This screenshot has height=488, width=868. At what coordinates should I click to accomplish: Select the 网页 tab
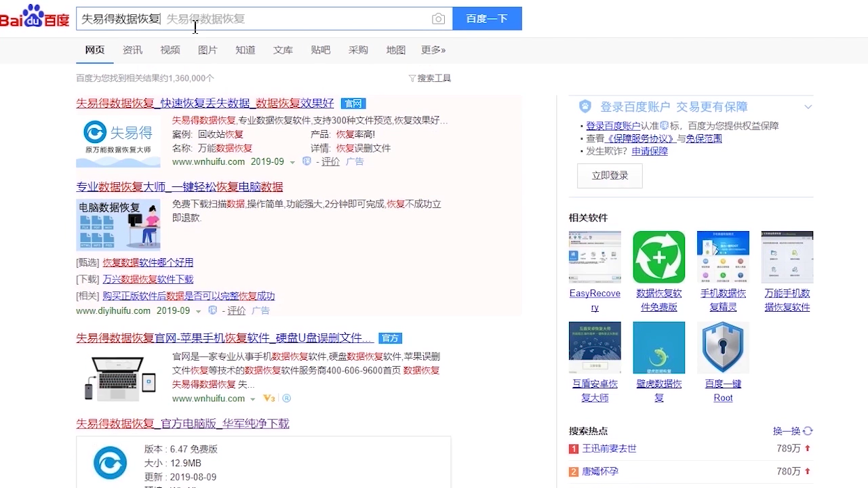click(95, 50)
